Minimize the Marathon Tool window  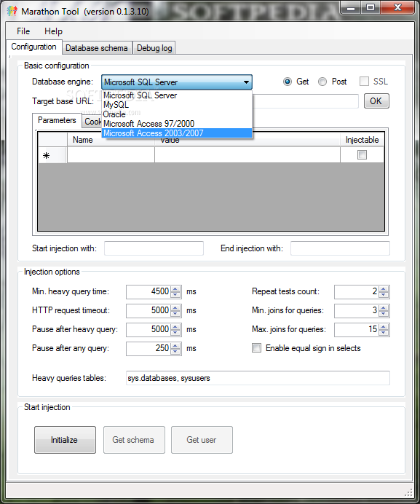tap(351, 8)
